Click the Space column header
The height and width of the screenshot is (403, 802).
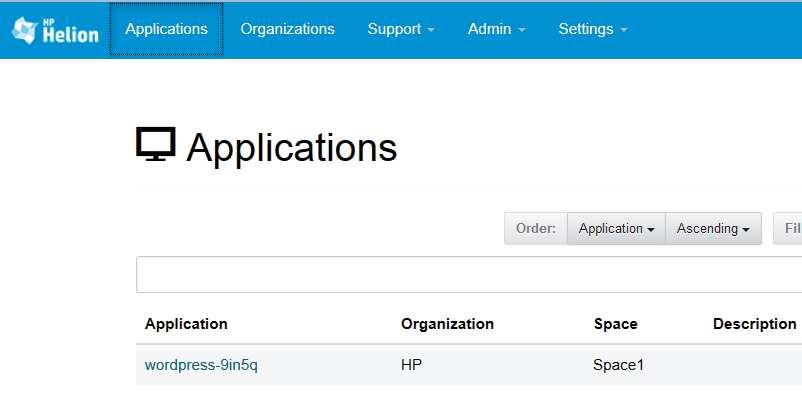616,324
